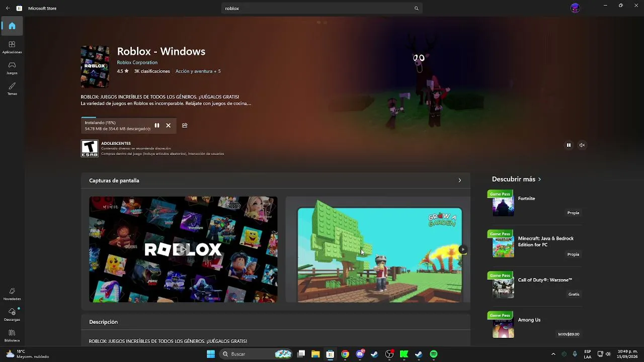
Task: Show next screenshot with the arrow
Action: click(462, 249)
